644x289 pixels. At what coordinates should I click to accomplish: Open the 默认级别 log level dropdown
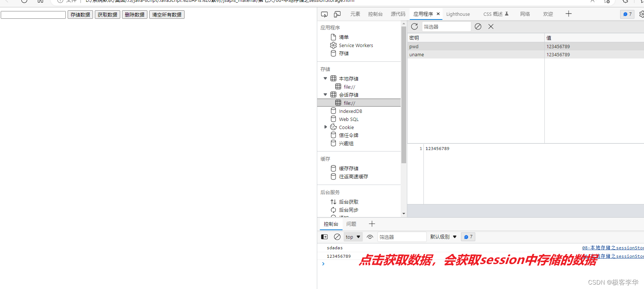[443, 237]
